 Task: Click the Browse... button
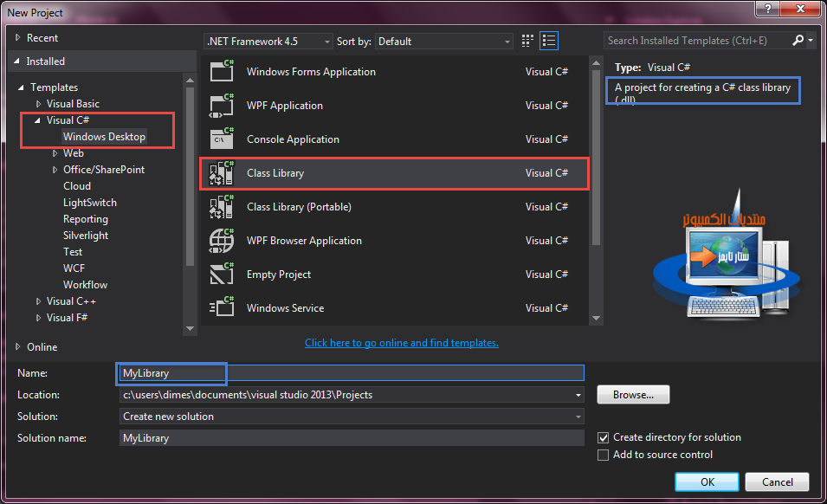click(633, 395)
